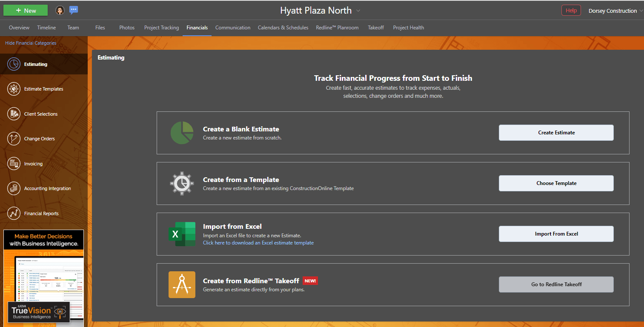The height and width of the screenshot is (327, 644).
Task: Click the TrueVision Business Intelligence logo
Action: coord(39,312)
